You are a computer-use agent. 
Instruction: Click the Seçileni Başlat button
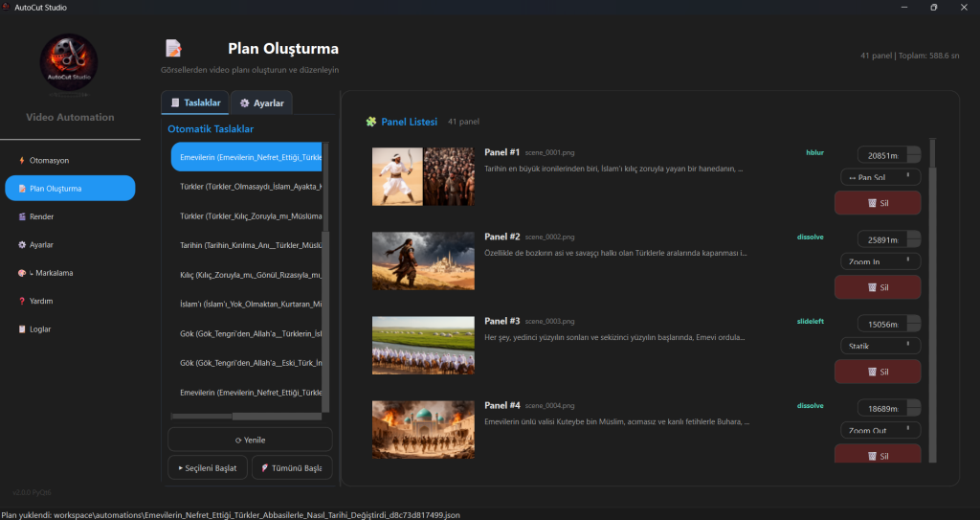pos(207,467)
